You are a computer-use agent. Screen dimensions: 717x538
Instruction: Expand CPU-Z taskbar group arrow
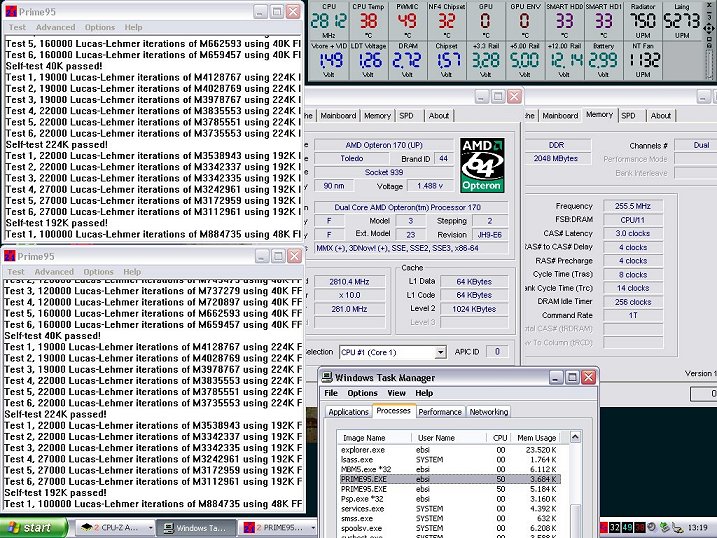pyautogui.click(x=150, y=528)
